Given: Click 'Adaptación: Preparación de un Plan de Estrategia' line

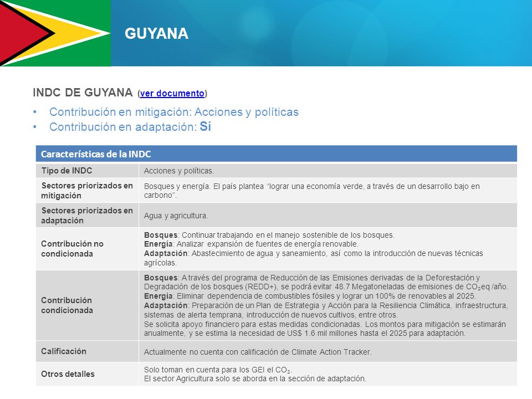Looking at the screenshot, I should (326, 310).
